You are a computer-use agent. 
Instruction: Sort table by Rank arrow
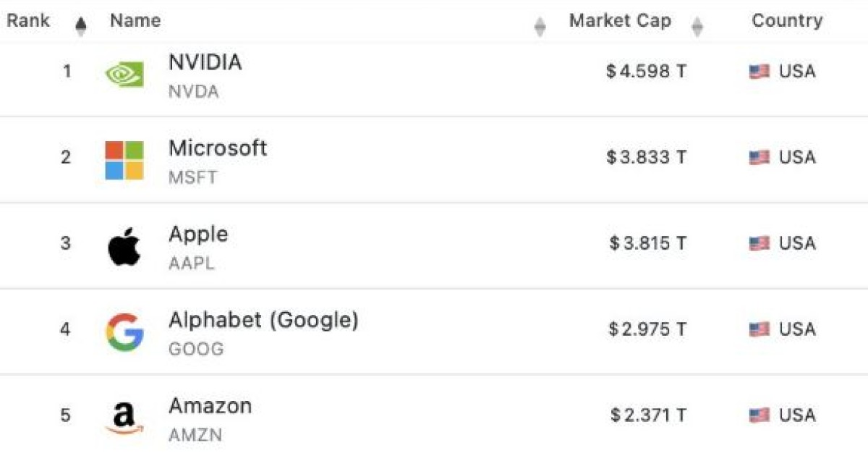point(81,27)
